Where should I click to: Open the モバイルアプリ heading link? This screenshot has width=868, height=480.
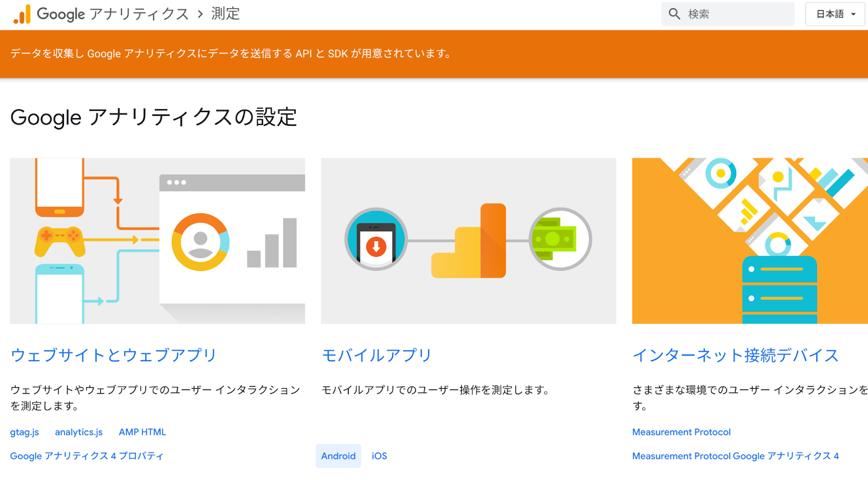376,355
